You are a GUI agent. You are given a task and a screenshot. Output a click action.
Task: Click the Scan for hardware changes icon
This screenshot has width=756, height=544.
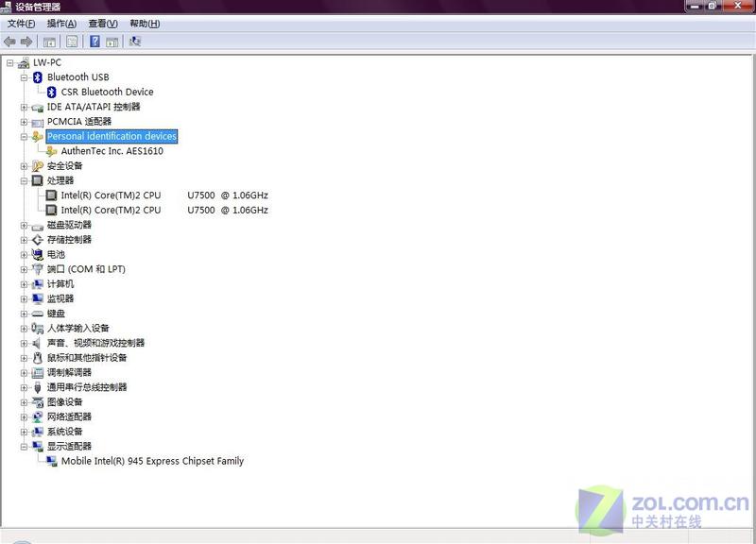pyautogui.click(x=135, y=42)
